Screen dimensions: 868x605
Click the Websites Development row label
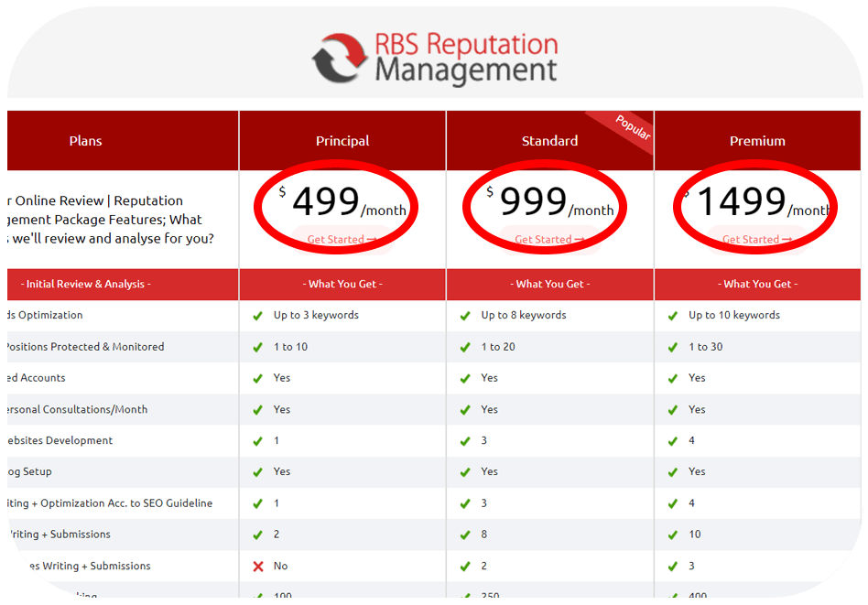60,440
